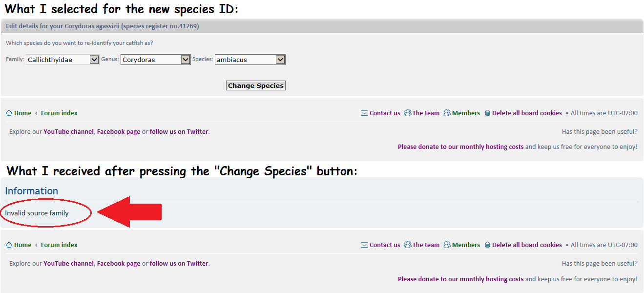
Task: Click the Change Species button
Action: click(x=256, y=85)
